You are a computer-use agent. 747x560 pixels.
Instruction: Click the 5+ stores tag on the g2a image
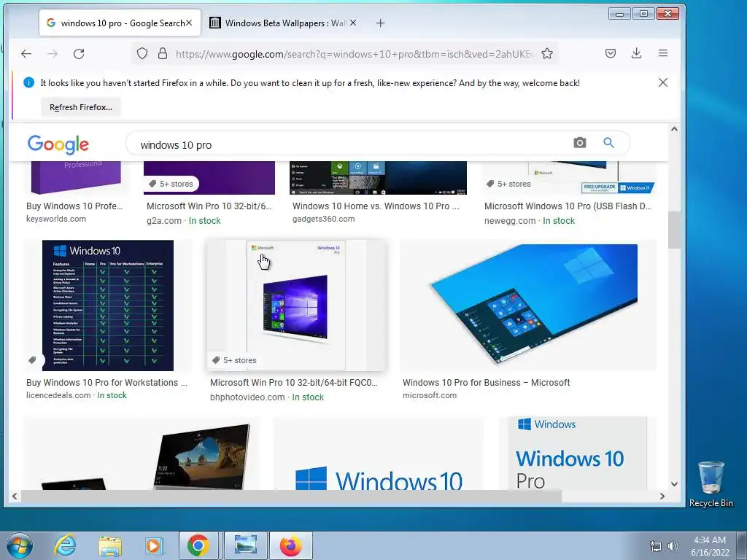171,184
